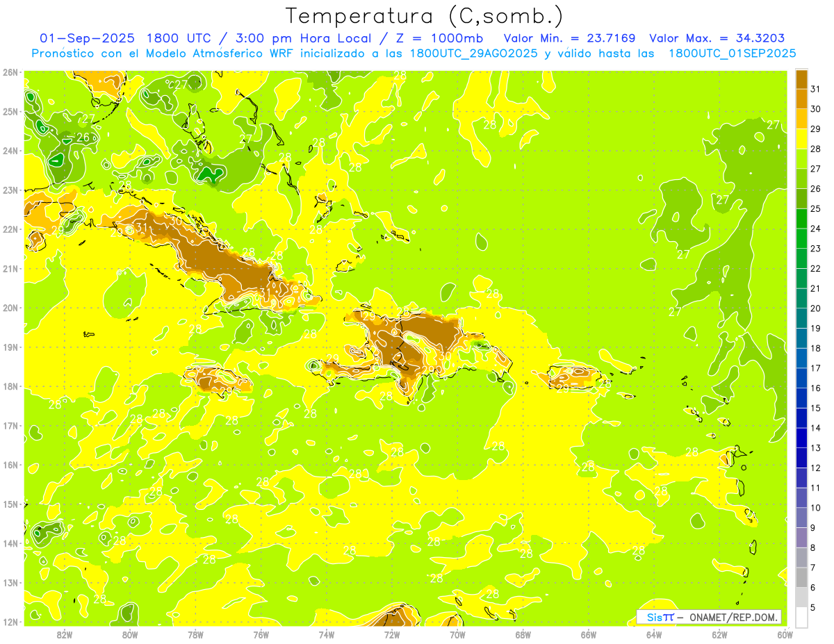Image resolution: width=834 pixels, height=644 pixels.
Task: Click the color bar swatch between 30 and 31
Action: pos(801,99)
